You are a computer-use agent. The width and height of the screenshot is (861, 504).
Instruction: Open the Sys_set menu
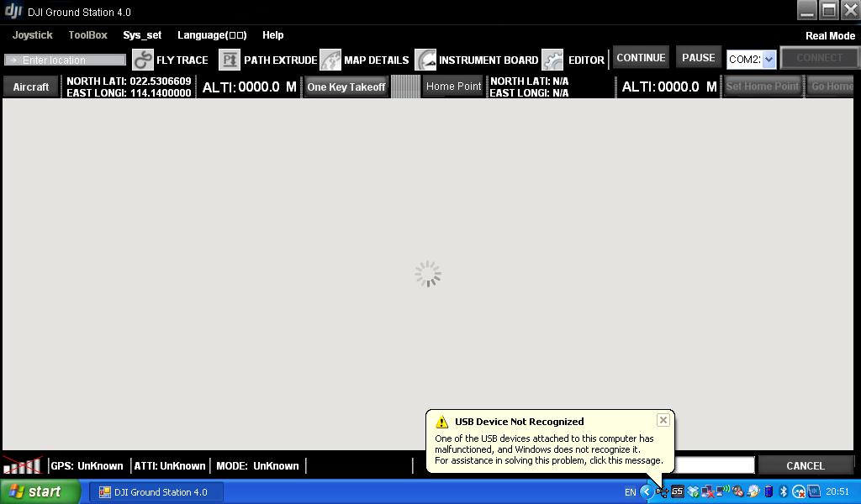142,35
